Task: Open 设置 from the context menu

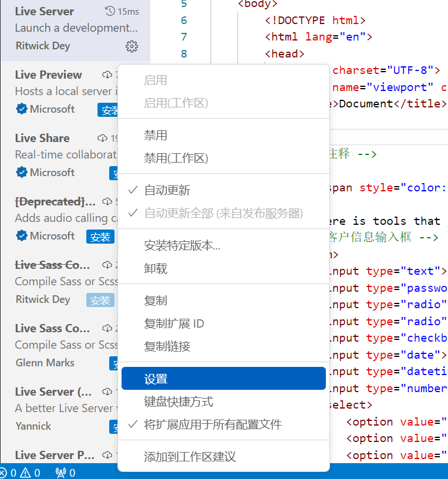Action: point(223,379)
